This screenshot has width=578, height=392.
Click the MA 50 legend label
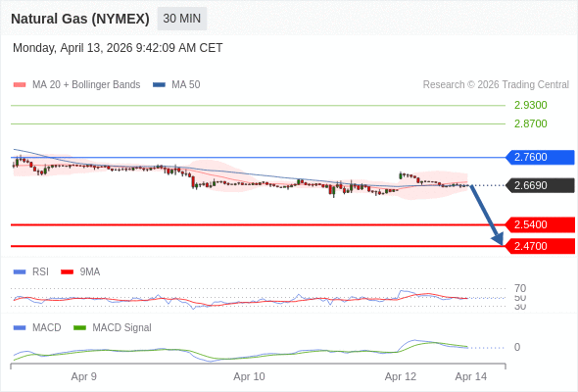tap(186, 85)
